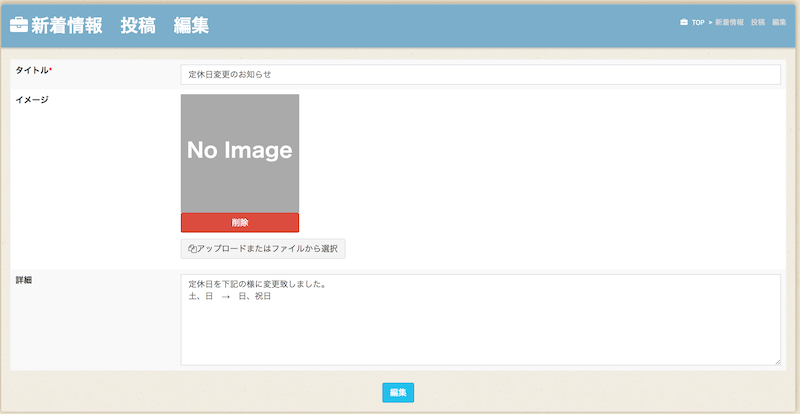The image size is (800, 414).
Task: Delete the image with the red 削除 button
Action: pos(240,223)
